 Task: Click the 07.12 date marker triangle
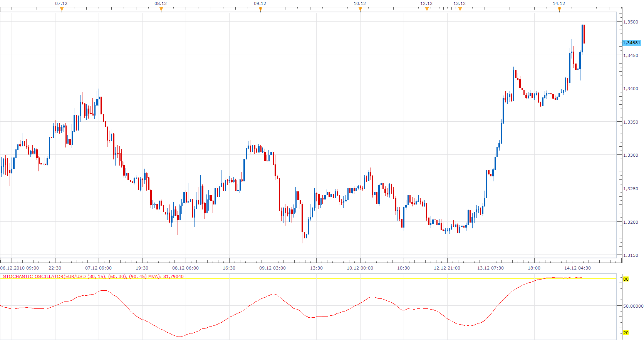[62, 10]
